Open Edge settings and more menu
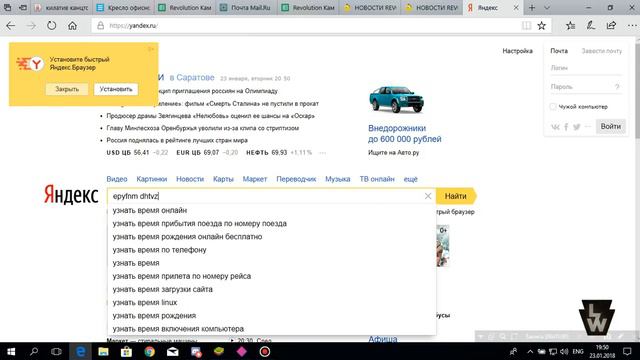 [x=632, y=26]
